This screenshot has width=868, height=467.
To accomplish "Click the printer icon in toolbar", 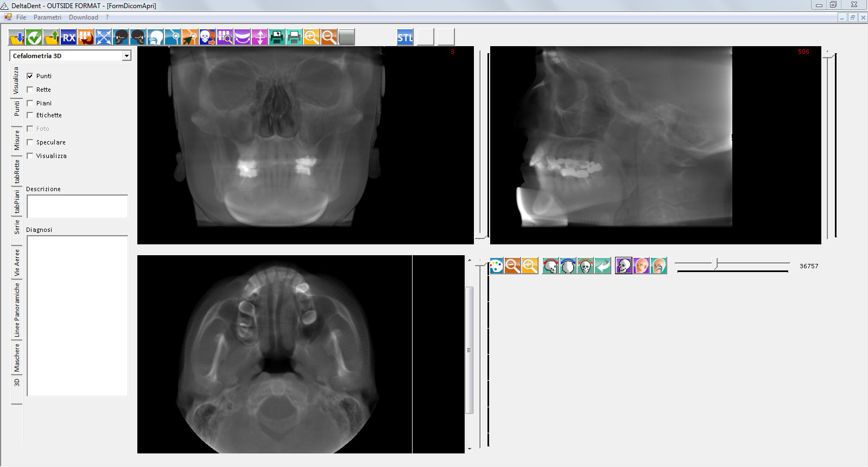I will coord(295,37).
